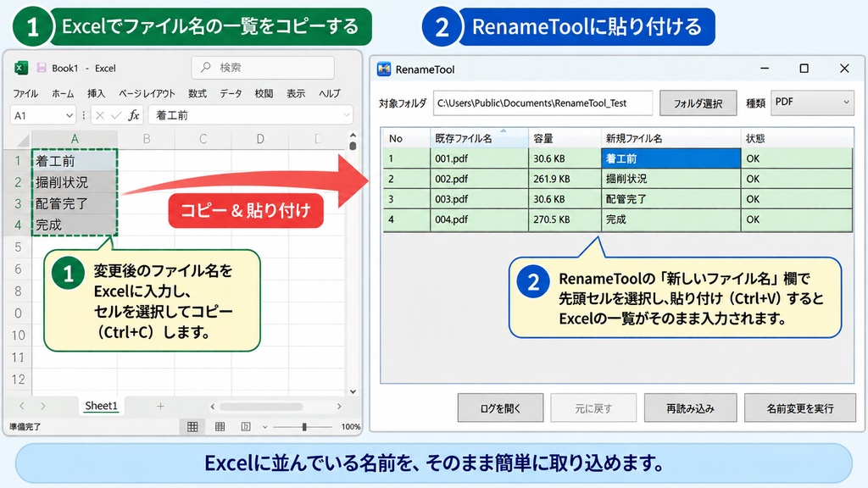Select 002.pdf in RenameTool list
The height and width of the screenshot is (488, 868).
pos(480,179)
